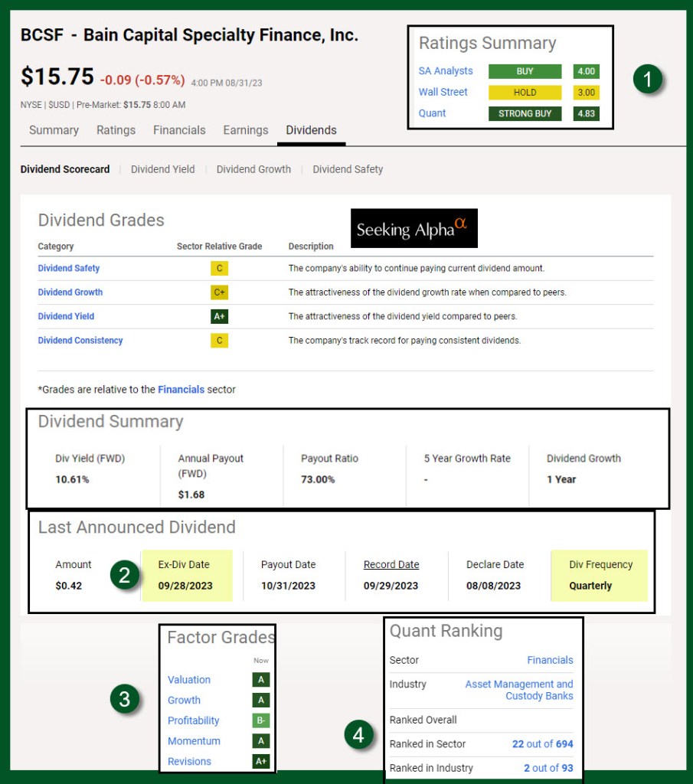
Task: Click the B- grade badge beside Profitability
Action: [261, 720]
